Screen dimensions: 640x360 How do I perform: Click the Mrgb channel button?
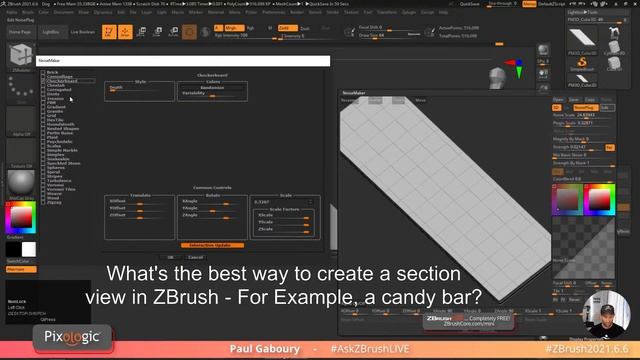(x=234, y=28)
